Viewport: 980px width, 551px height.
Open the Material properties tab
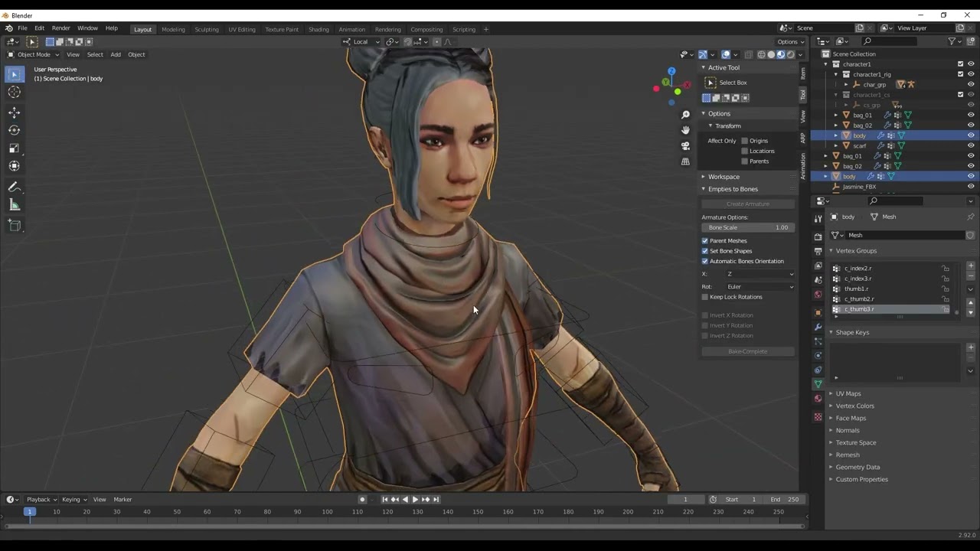tap(818, 399)
